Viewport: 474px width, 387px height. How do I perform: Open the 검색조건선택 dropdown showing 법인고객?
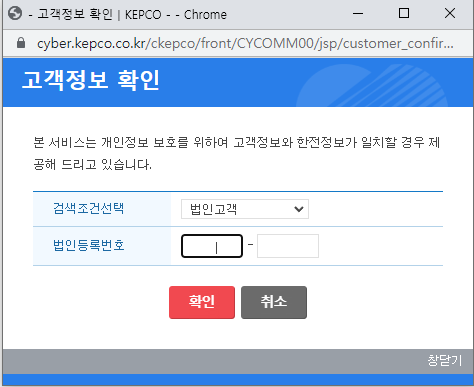[x=245, y=209]
